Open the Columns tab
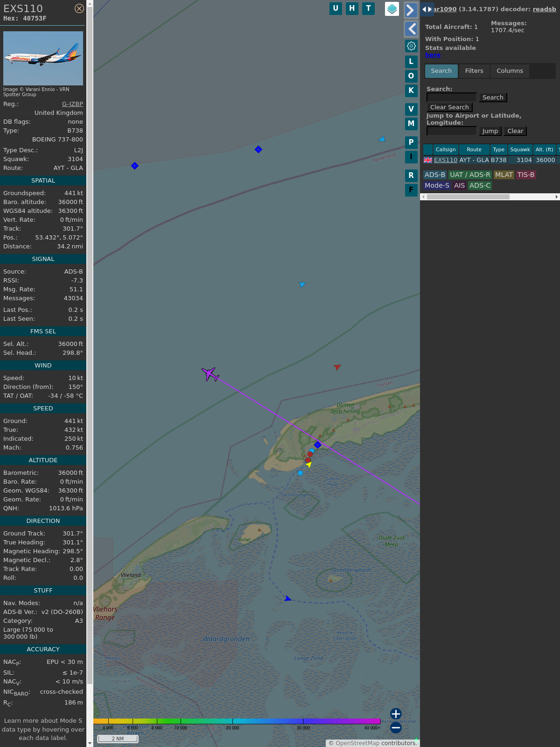The width and height of the screenshot is (560, 747). tap(510, 71)
